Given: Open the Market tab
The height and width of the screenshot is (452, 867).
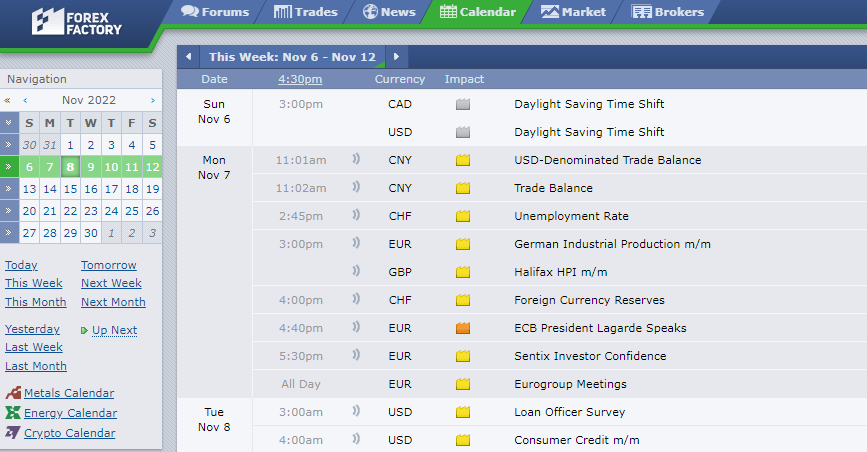Looking at the screenshot, I should 573,12.
